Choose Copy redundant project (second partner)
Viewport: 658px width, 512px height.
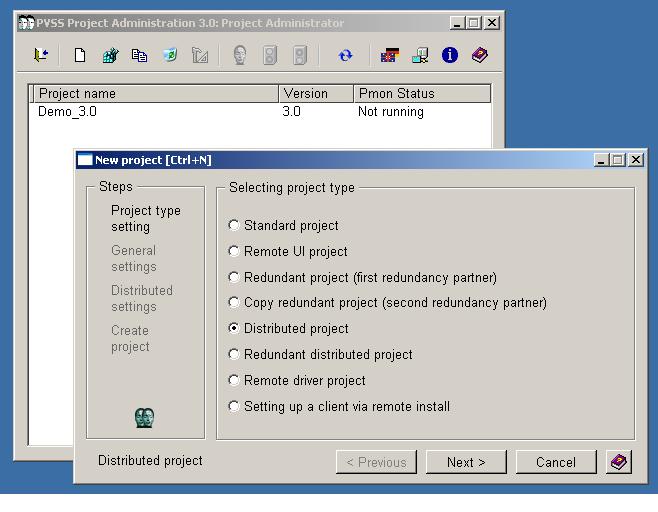pos(234,303)
